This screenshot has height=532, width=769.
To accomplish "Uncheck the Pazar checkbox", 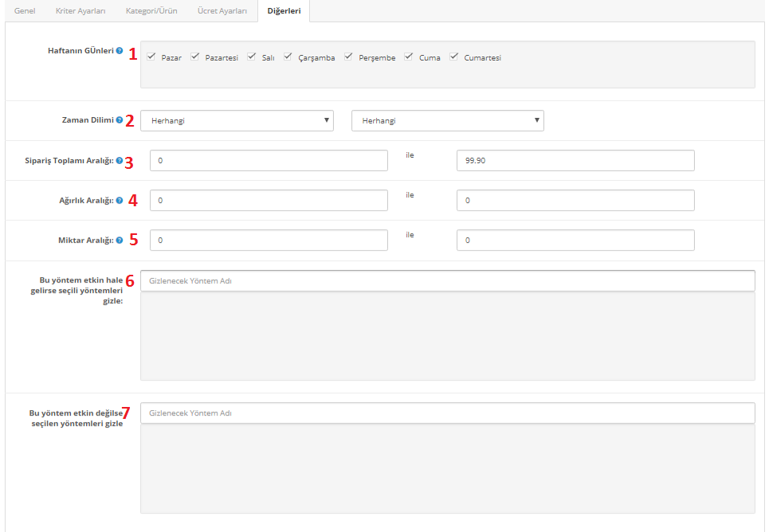I will pos(151,57).
